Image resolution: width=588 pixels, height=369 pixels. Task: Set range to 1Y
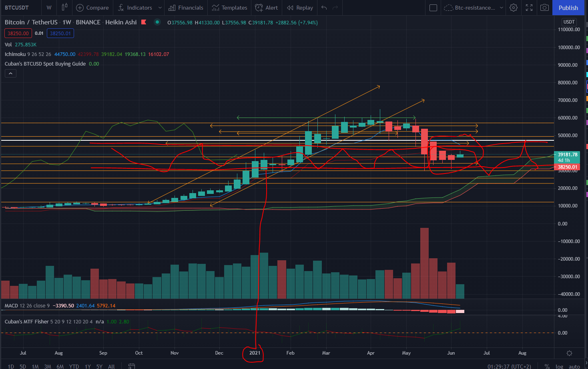click(88, 366)
